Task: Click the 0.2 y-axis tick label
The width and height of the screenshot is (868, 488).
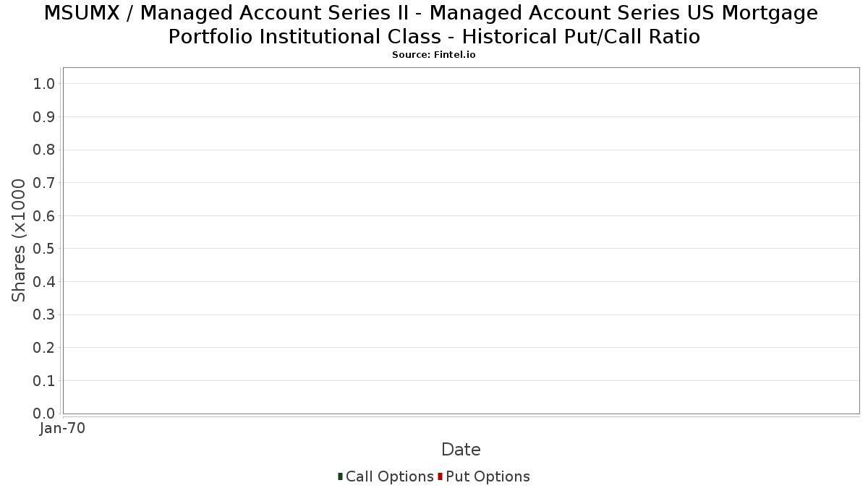Action: coord(44,348)
